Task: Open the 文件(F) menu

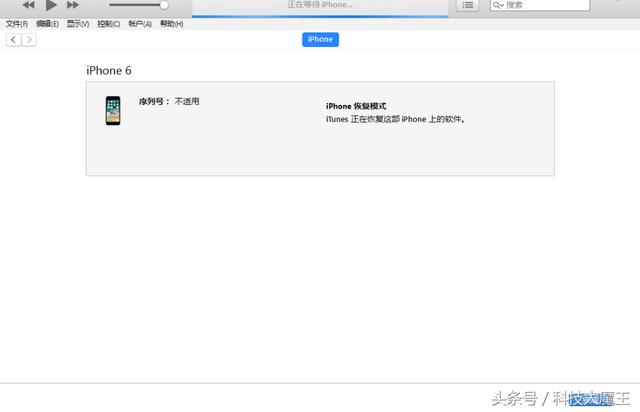Action: pos(17,23)
